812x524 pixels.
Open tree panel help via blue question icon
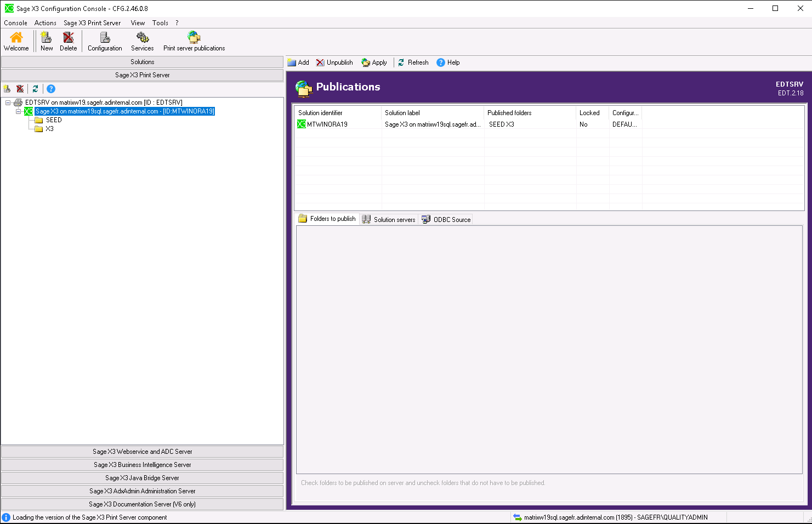pos(50,88)
